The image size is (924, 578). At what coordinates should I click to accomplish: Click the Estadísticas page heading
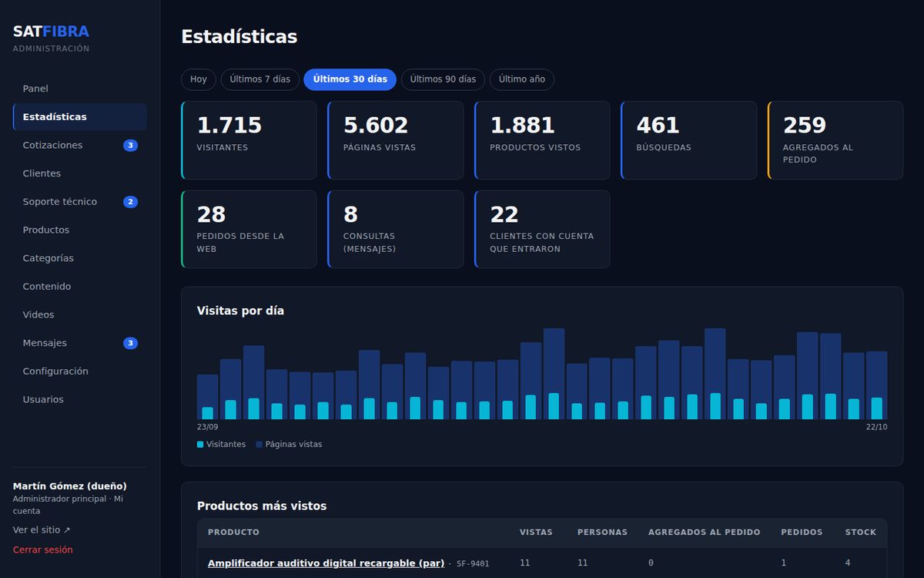click(239, 36)
